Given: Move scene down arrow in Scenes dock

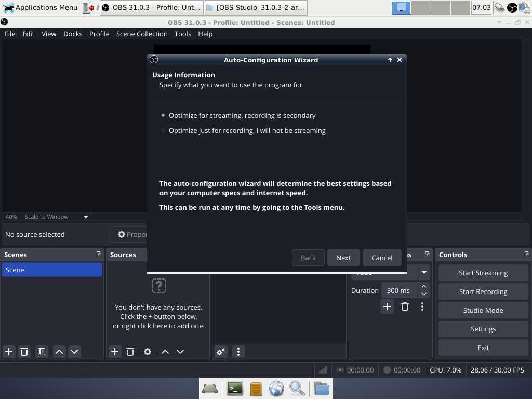Looking at the screenshot, I should pos(74,352).
